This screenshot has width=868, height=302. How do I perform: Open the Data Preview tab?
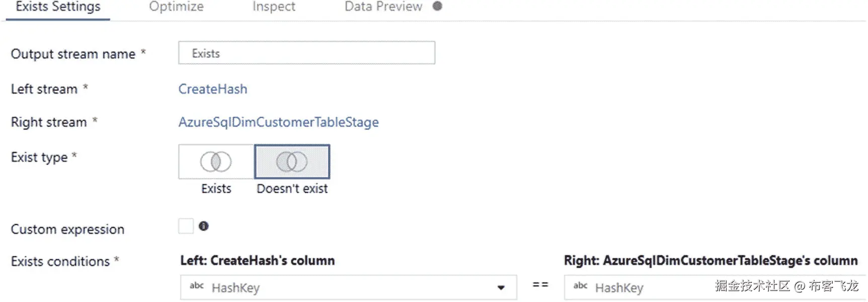pos(383,7)
